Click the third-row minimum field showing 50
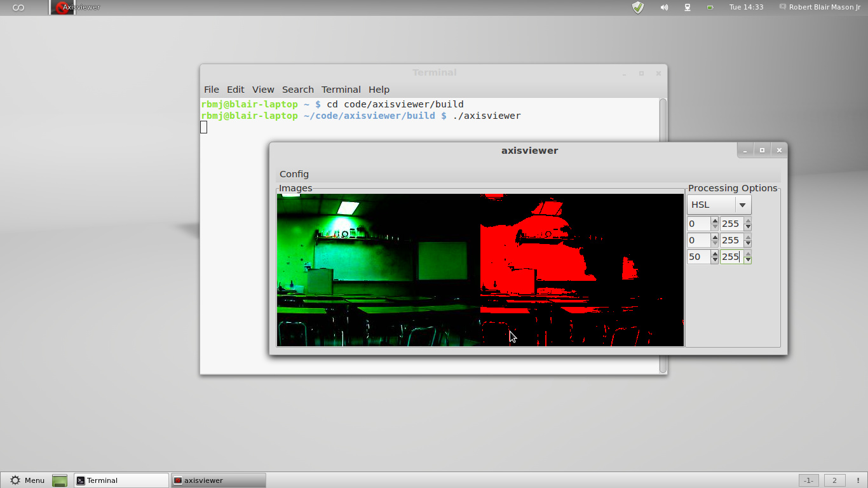 (x=698, y=257)
